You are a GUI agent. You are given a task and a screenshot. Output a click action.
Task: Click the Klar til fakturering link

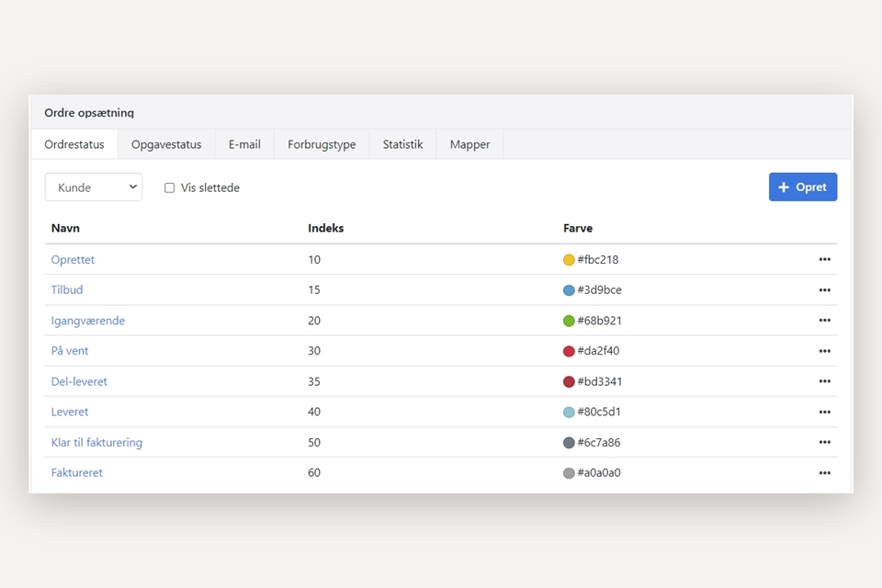point(96,443)
